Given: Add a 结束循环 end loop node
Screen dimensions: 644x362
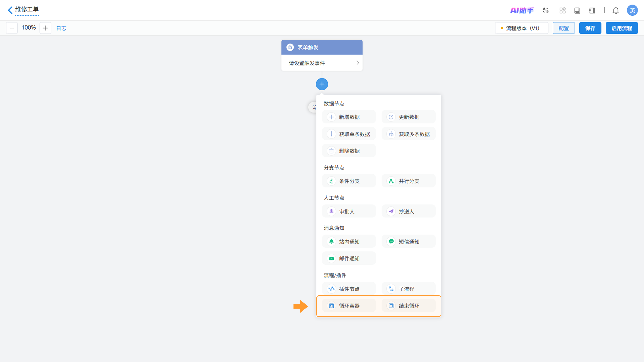Looking at the screenshot, I should 409,306.
